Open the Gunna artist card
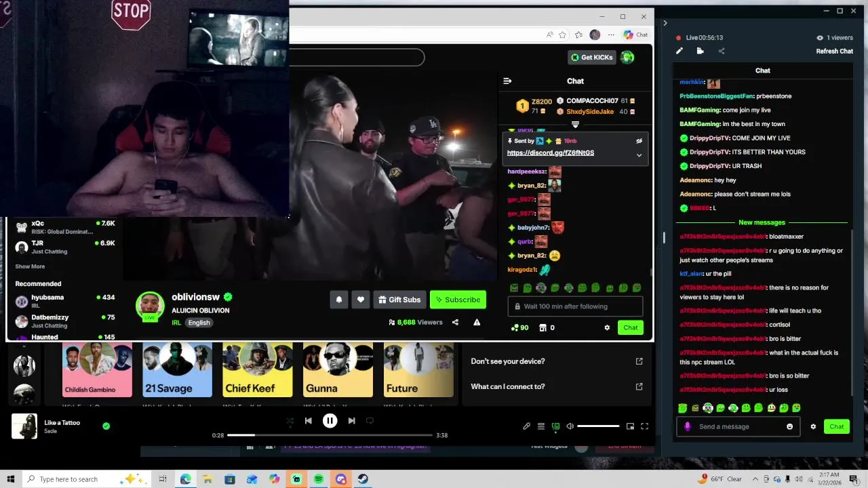868x488 pixels. pos(338,370)
